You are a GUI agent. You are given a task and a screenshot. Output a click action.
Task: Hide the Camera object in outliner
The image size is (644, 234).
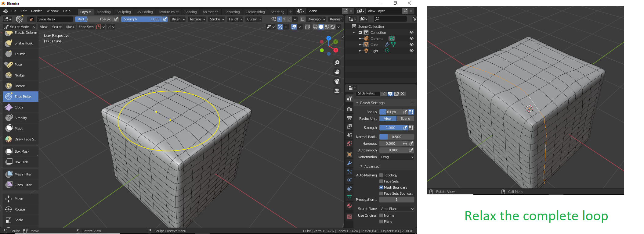tap(411, 38)
